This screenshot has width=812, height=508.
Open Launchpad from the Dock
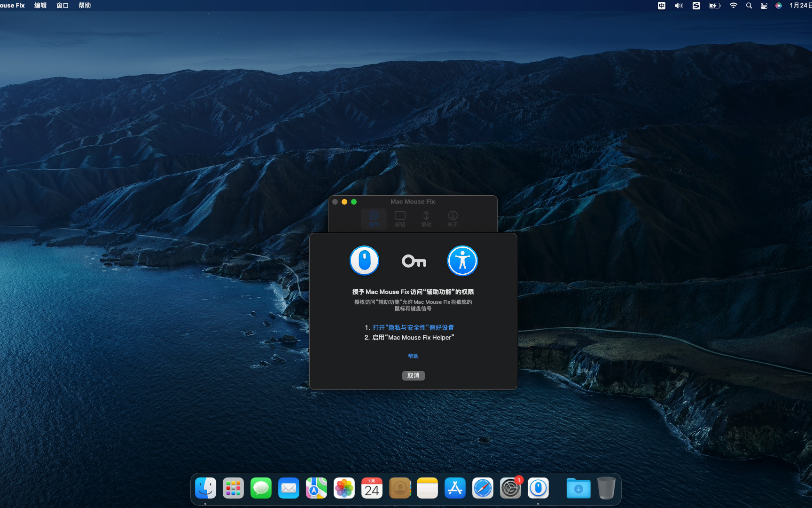tap(233, 488)
